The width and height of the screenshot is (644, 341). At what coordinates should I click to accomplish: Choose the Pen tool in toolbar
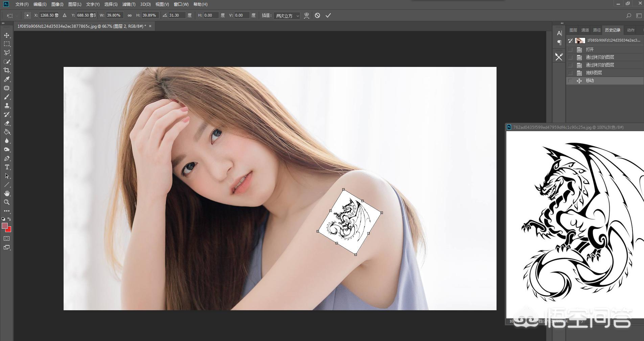pos(7,159)
